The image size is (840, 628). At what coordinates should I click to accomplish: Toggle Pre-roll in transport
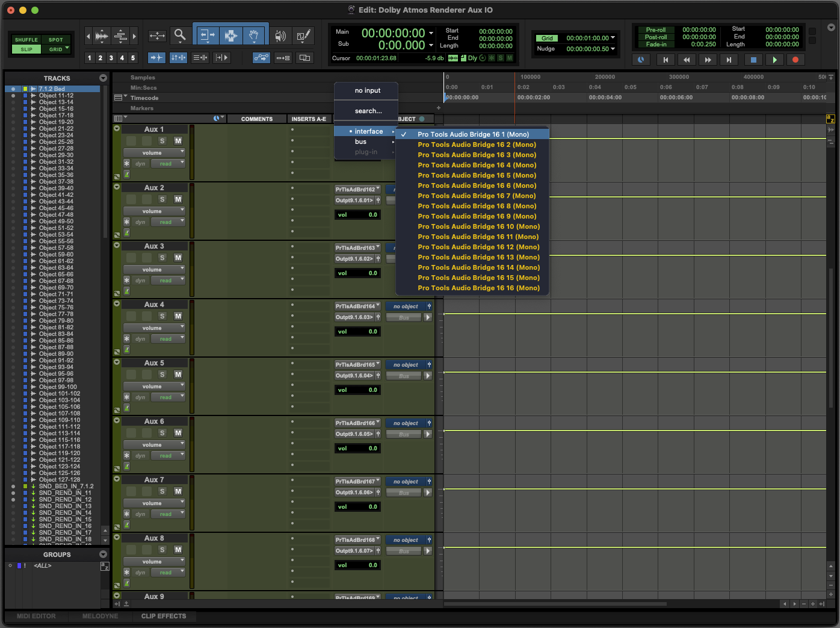(x=656, y=30)
